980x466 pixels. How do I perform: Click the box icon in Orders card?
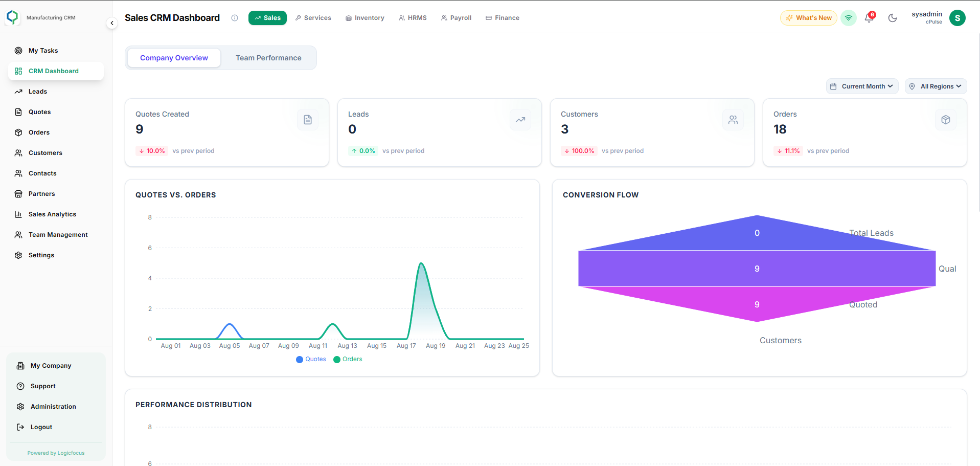pos(946,120)
